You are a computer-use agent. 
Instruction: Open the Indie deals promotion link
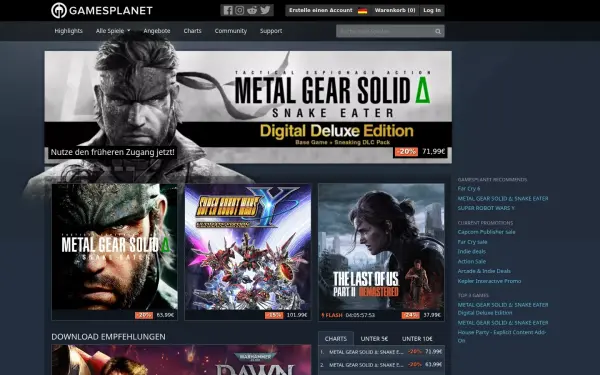point(471,251)
